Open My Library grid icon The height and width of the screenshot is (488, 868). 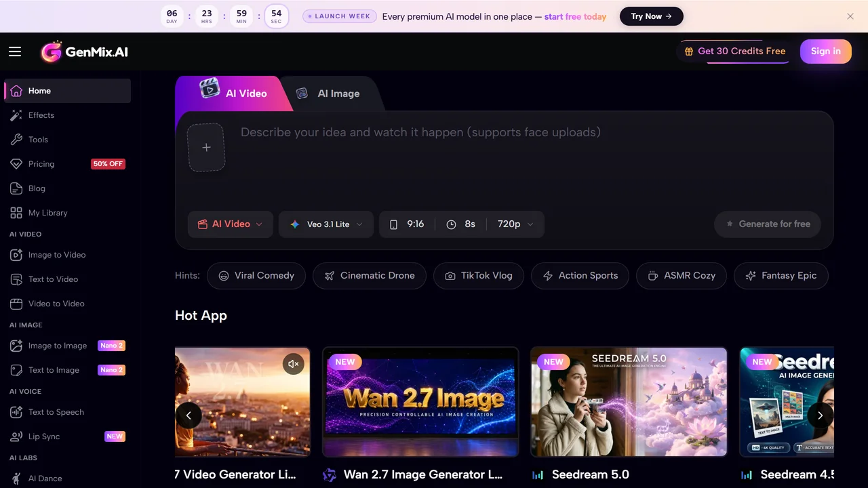click(x=16, y=213)
